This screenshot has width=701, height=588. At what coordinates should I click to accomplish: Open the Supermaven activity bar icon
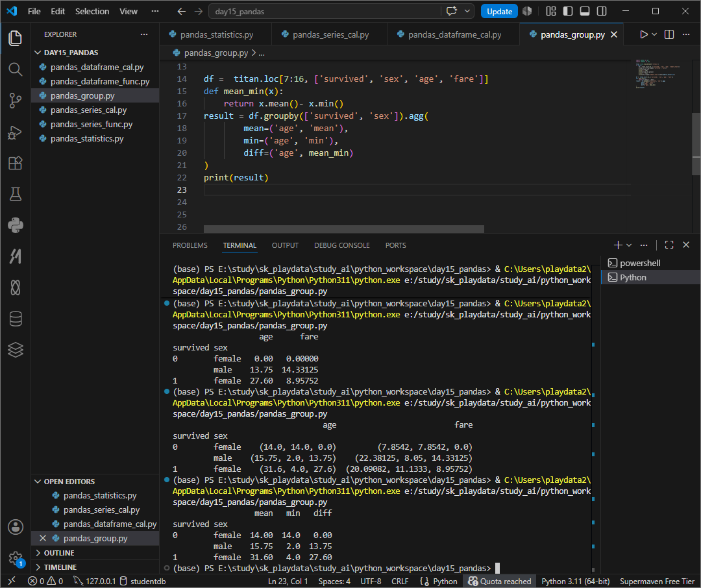click(15, 256)
